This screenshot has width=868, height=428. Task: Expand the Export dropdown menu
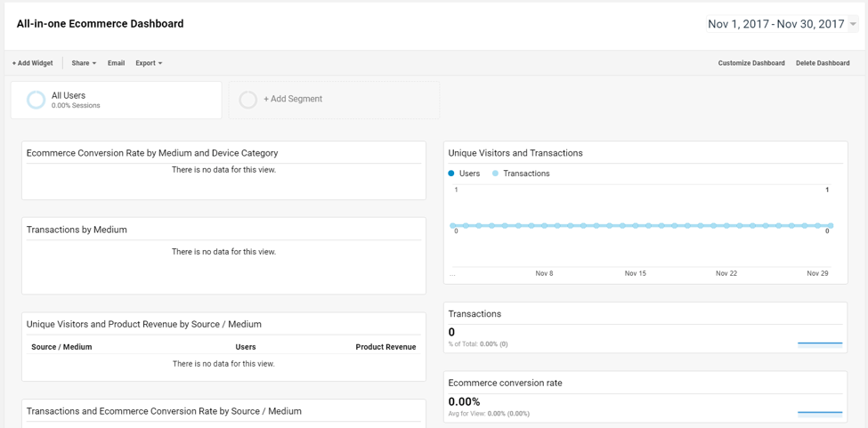pos(149,63)
